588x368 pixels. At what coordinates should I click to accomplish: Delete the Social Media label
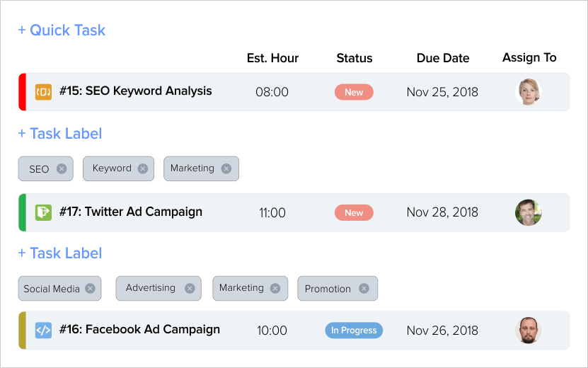90,288
